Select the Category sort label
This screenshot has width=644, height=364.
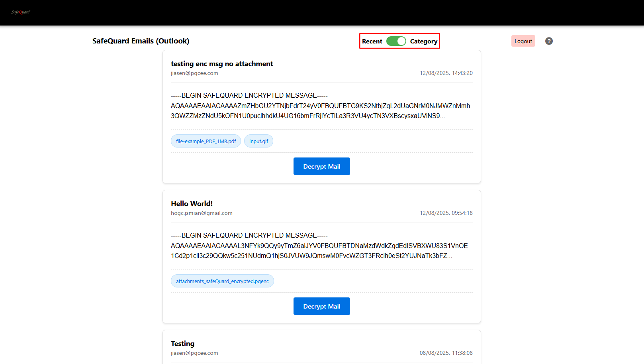pyautogui.click(x=423, y=41)
